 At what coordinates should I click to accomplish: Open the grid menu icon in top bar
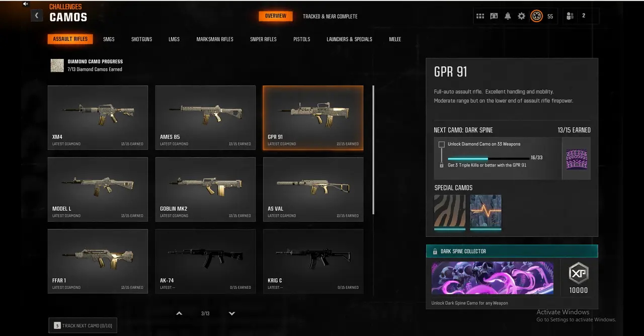pos(480,16)
